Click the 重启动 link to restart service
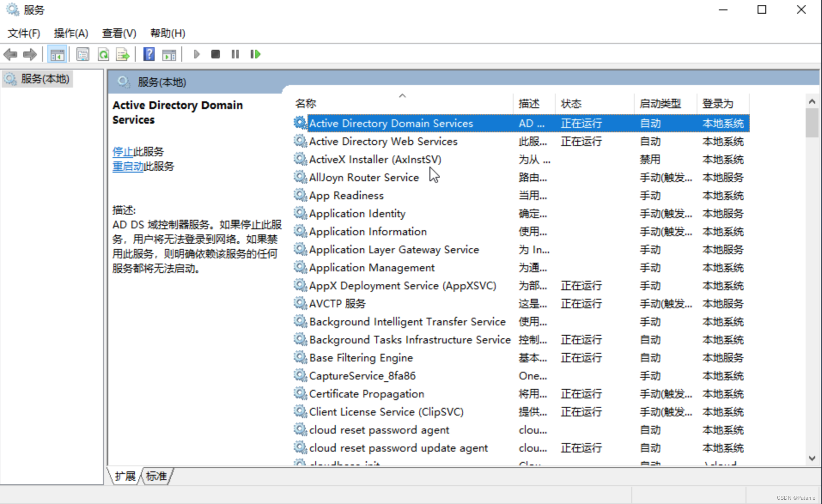Viewport: 822px width, 504px height. point(128,166)
